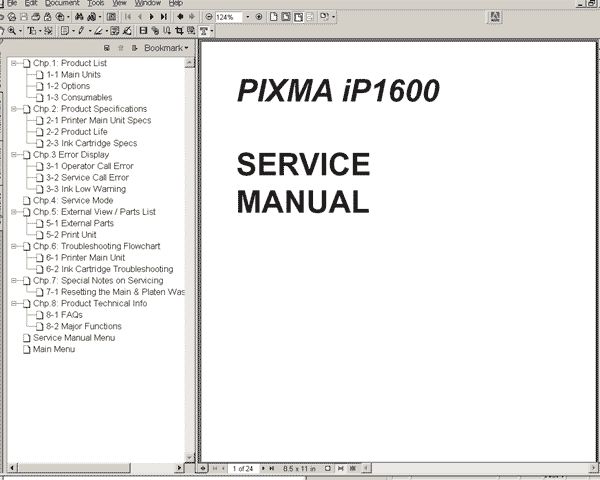Open bookmark 2-3 Ink Cartridge Specs

click(x=91, y=143)
